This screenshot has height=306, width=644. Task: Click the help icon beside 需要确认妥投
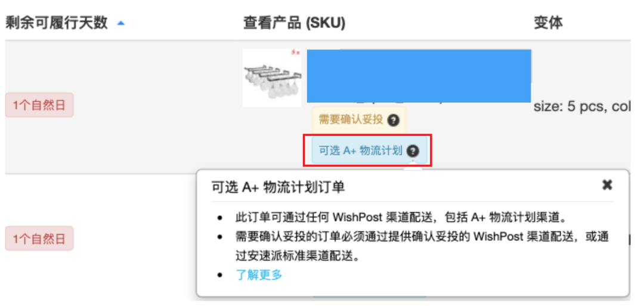pyautogui.click(x=393, y=120)
